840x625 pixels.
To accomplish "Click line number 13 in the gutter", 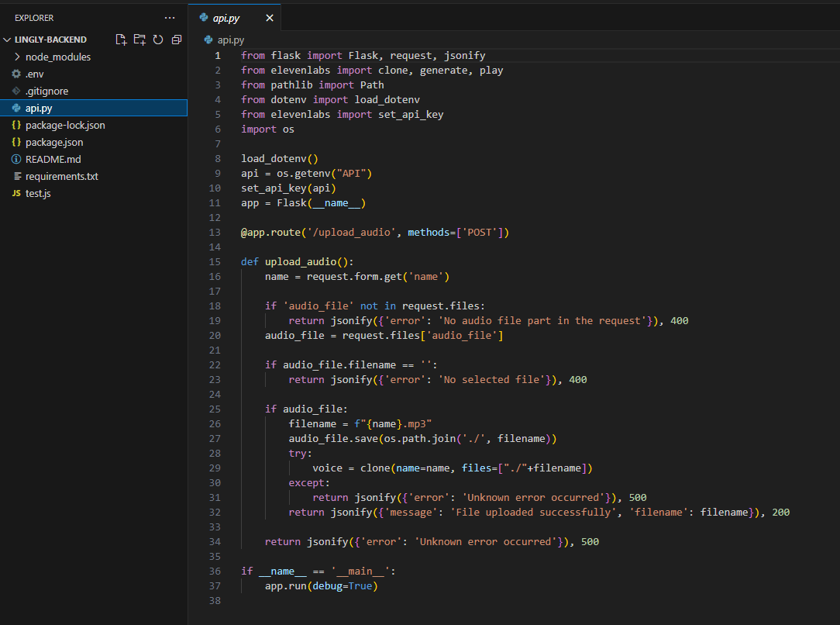I will [x=215, y=233].
